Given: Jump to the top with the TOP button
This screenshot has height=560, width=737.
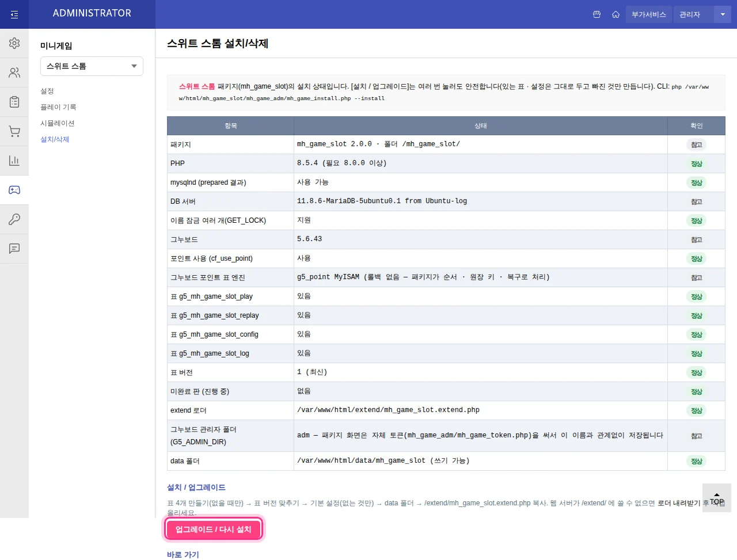Looking at the screenshot, I should 717,498.
